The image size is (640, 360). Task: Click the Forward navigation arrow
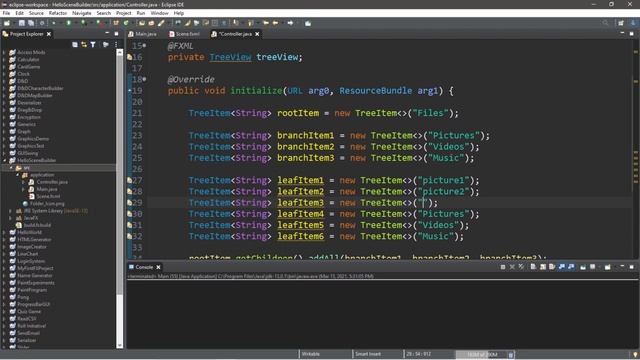click(x=290, y=23)
